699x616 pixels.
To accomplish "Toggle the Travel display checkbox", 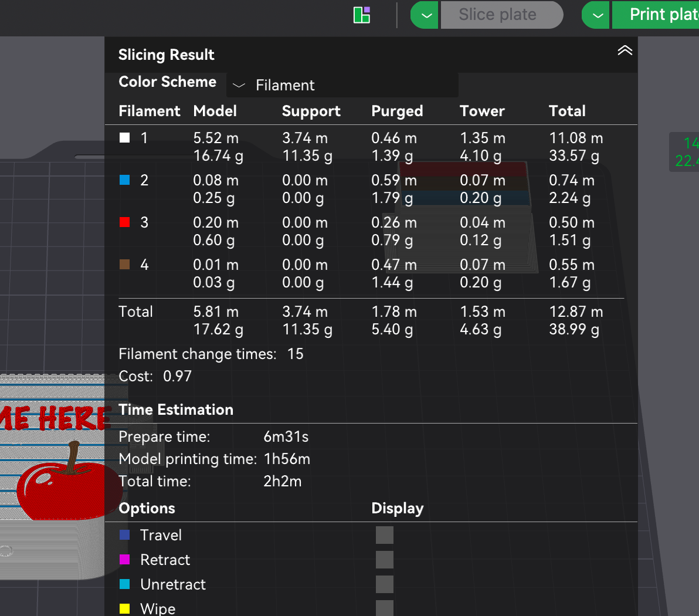I will click(x=384, y=535).
